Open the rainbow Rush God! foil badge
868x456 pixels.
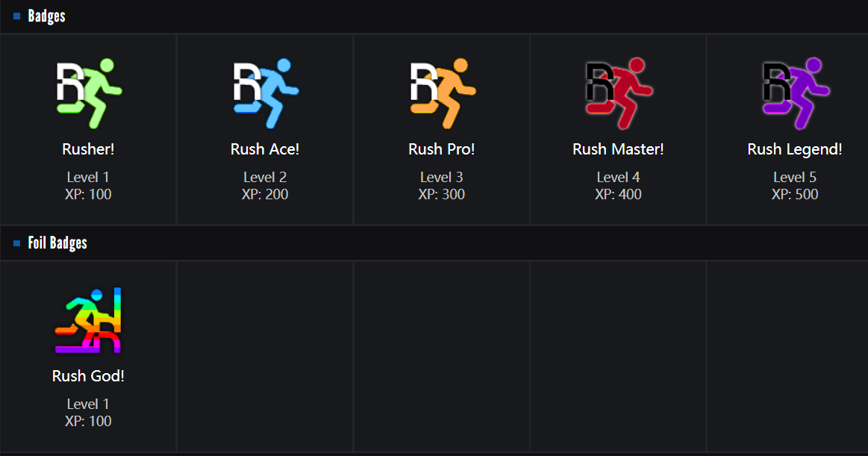click(89, 320)
